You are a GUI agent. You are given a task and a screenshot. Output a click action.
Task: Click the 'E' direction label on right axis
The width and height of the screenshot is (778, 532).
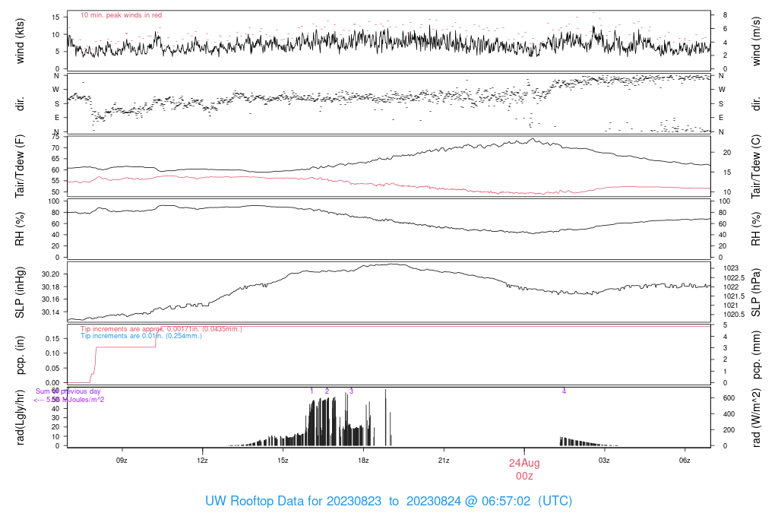pyautogui.click(x=721, y=118)
